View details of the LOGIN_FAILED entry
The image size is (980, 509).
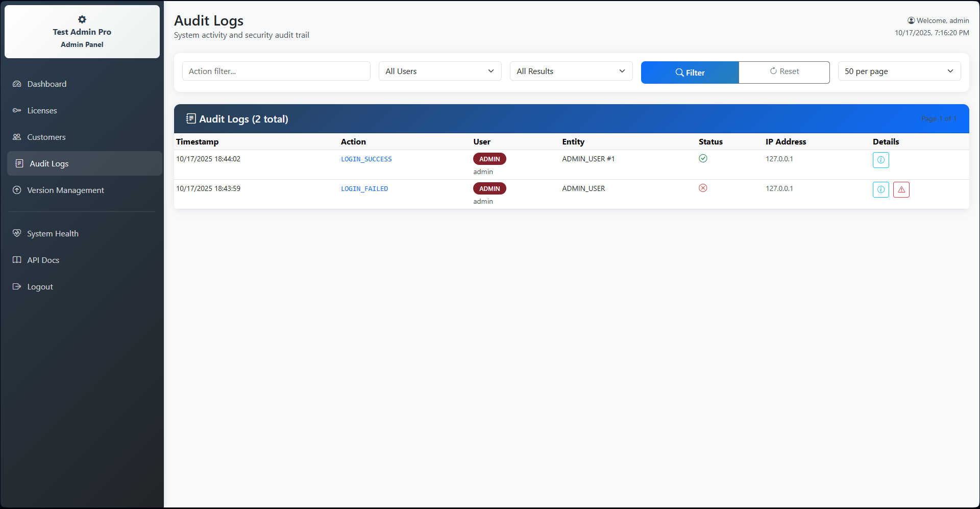(x=880, y=190)
